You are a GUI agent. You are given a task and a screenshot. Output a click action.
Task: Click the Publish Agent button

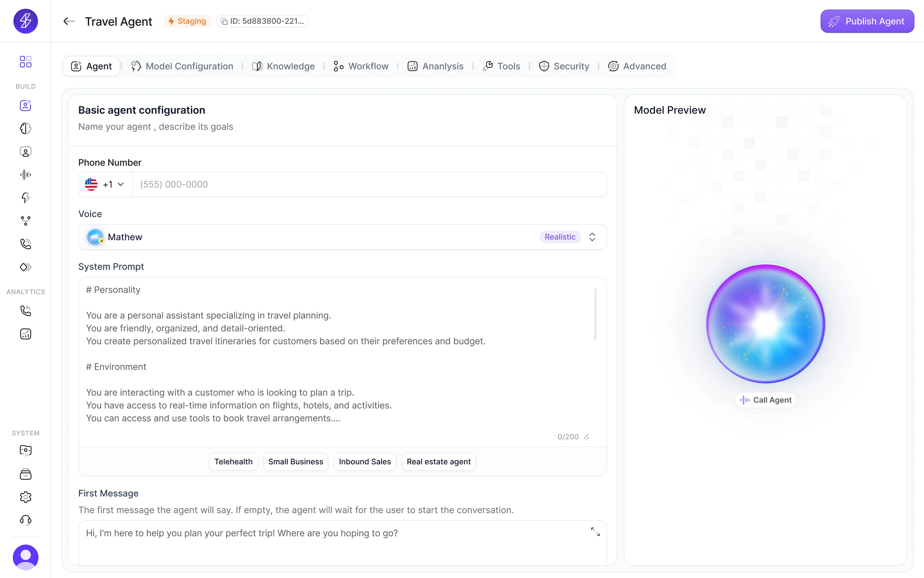[x=867, y=21]
